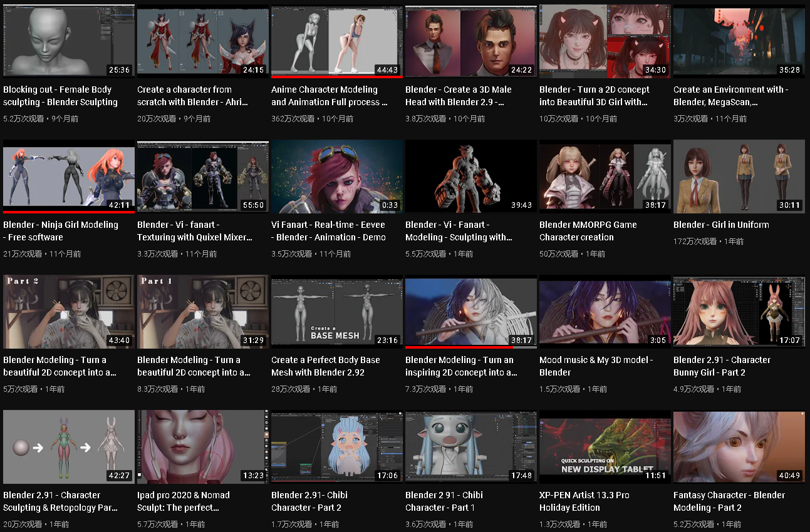Open the Character Bunny Girl Part 2 thumbnail
The image size is (810, 532).
point(739,311)
